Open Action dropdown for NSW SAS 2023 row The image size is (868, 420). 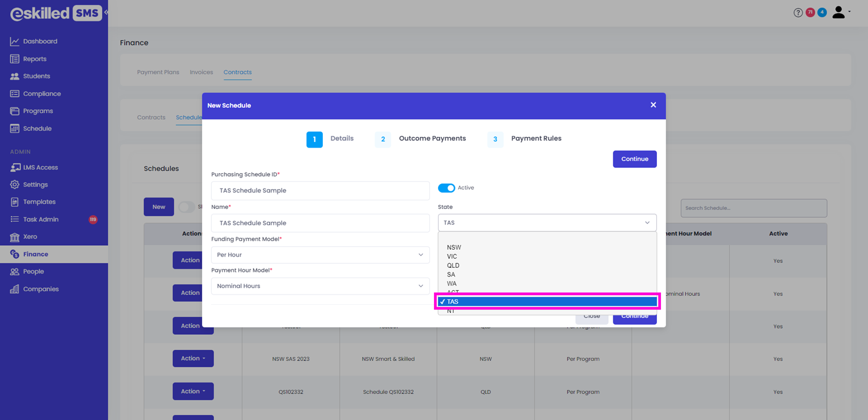click(x=193, y=359)
